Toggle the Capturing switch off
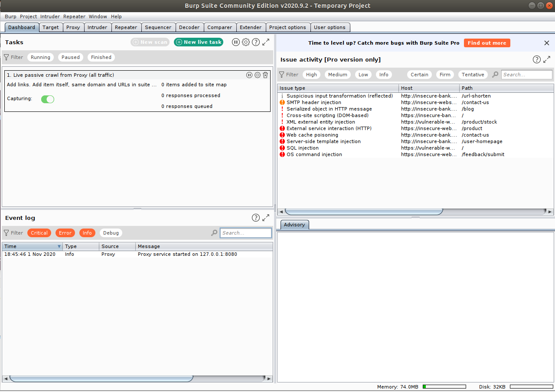This screenshot has height=392, width=555. 48,99
